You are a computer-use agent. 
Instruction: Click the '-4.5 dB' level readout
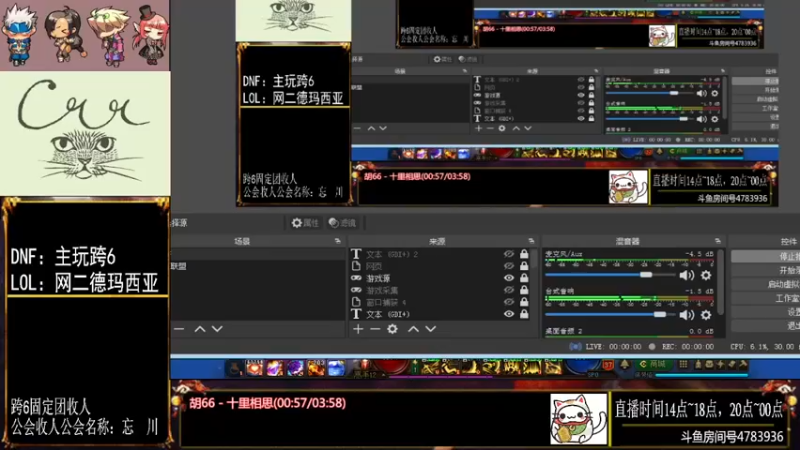point(699,254)
